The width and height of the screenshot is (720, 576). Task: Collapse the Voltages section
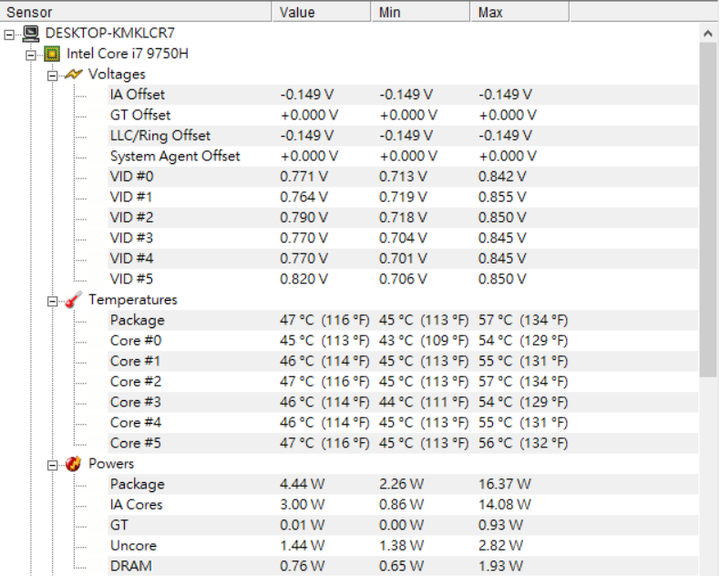(x=53, y=75)
